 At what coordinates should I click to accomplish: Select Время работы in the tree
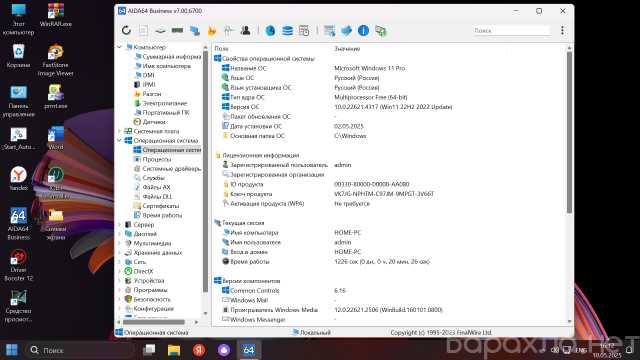coord(162,215)
